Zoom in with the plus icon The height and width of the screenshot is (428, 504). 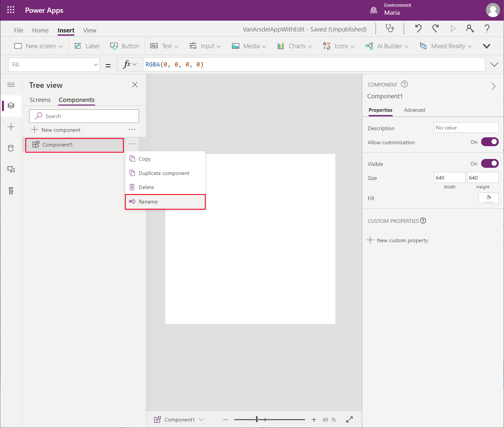[314, 419]
